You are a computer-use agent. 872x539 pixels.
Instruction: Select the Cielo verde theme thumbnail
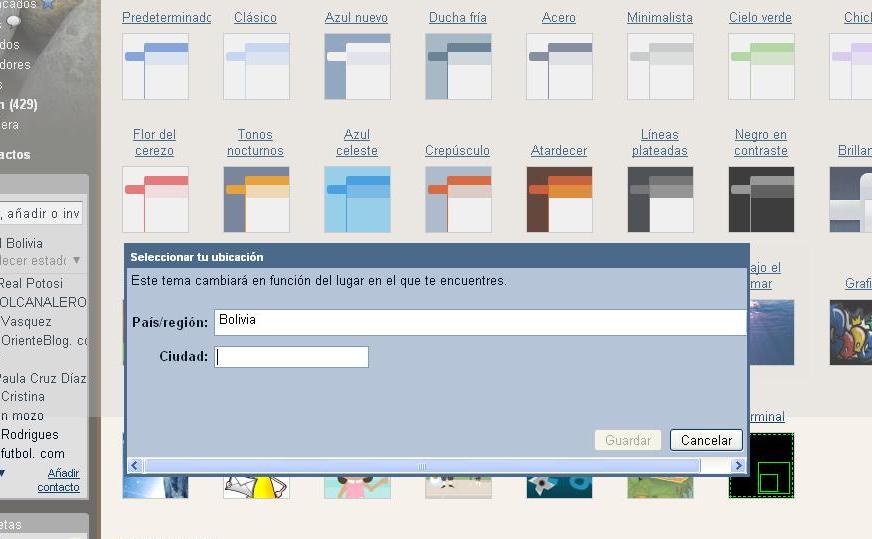pos(761,66)
